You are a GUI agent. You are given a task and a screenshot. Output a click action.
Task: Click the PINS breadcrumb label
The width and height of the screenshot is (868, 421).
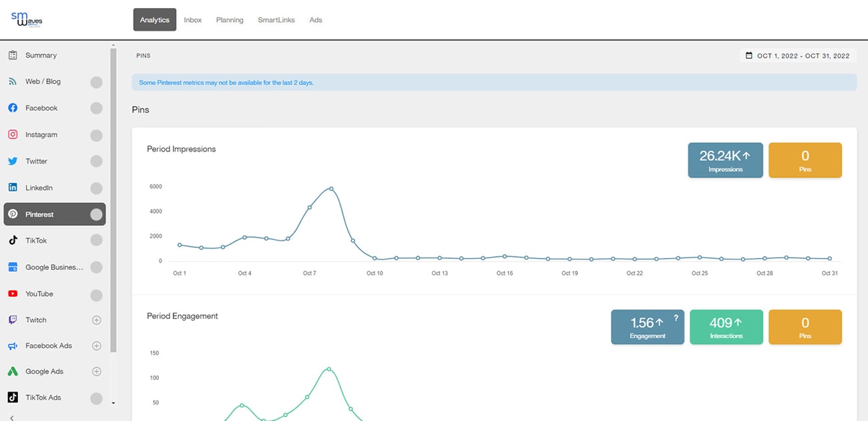click(x=144, y=55)
